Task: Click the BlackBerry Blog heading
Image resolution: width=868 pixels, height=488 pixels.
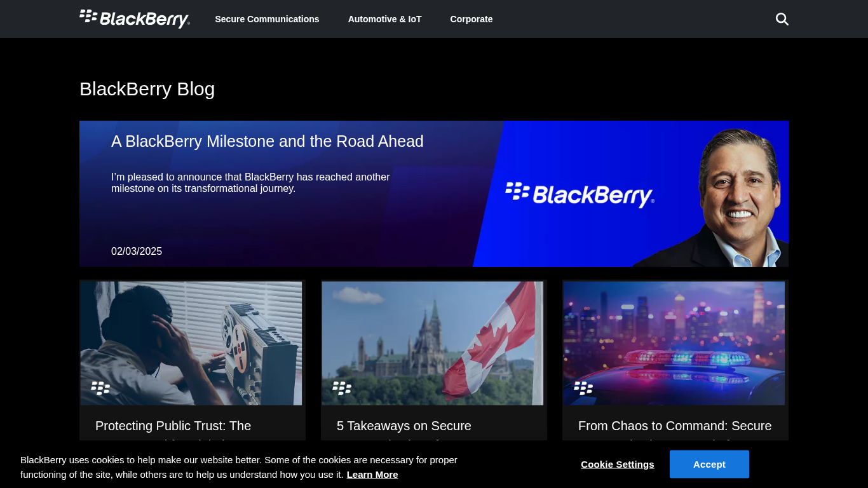Action: point(147,89)
